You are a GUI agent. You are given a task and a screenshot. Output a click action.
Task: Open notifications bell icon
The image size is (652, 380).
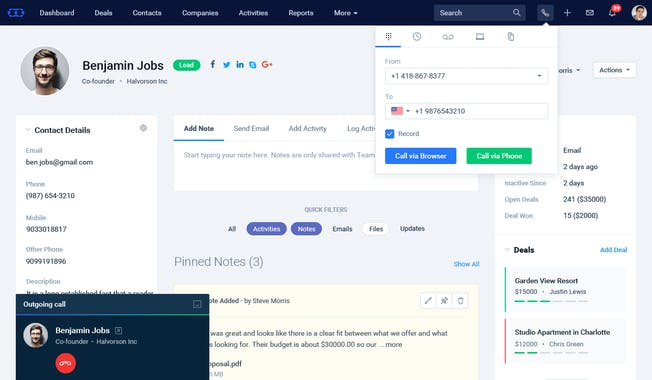click(x=612, y=13)
